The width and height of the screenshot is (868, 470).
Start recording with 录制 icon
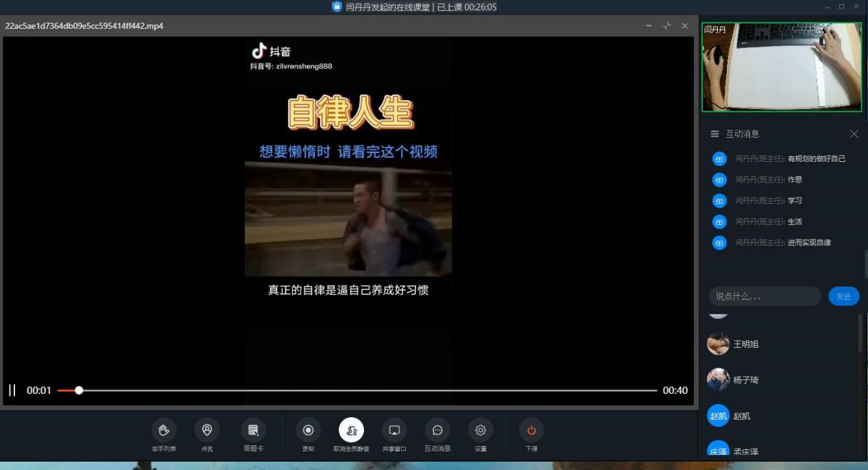(308, 430)
